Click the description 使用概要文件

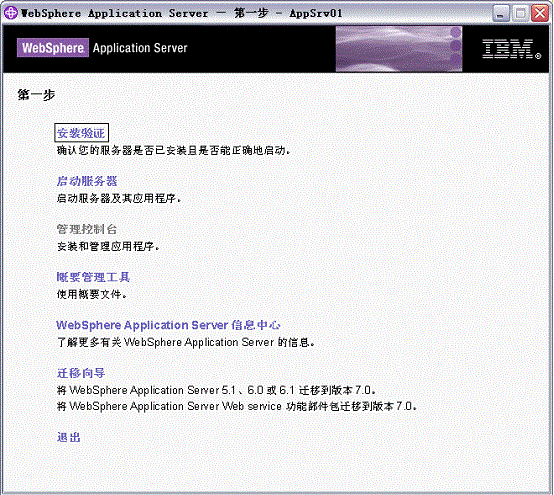pos(92,294)
